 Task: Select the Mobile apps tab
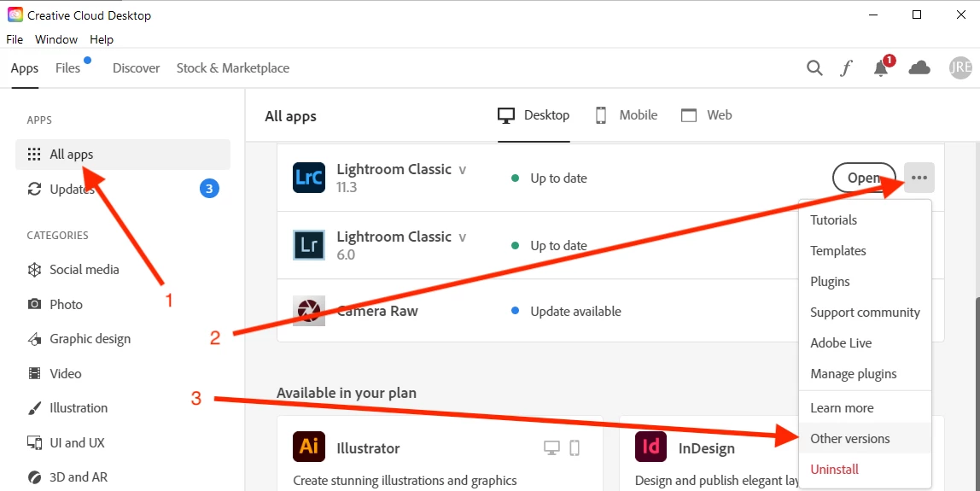click(x=626, y=115)
